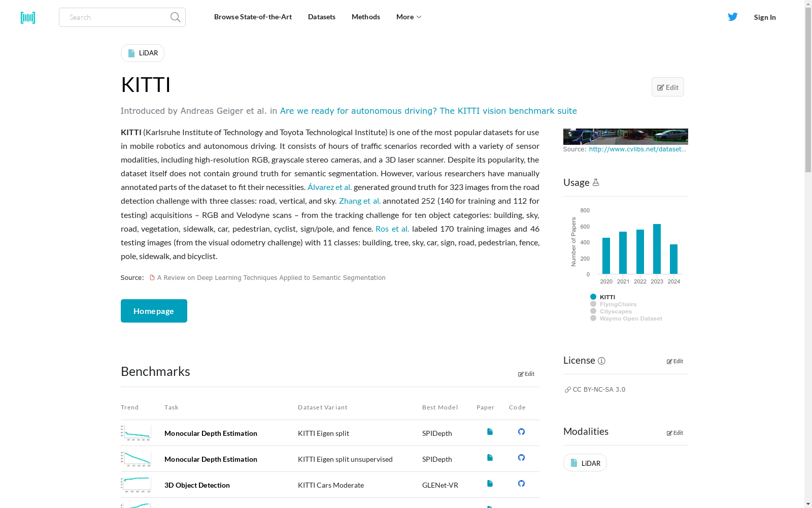Open the cvlibs.net image source link

point(637,149)
